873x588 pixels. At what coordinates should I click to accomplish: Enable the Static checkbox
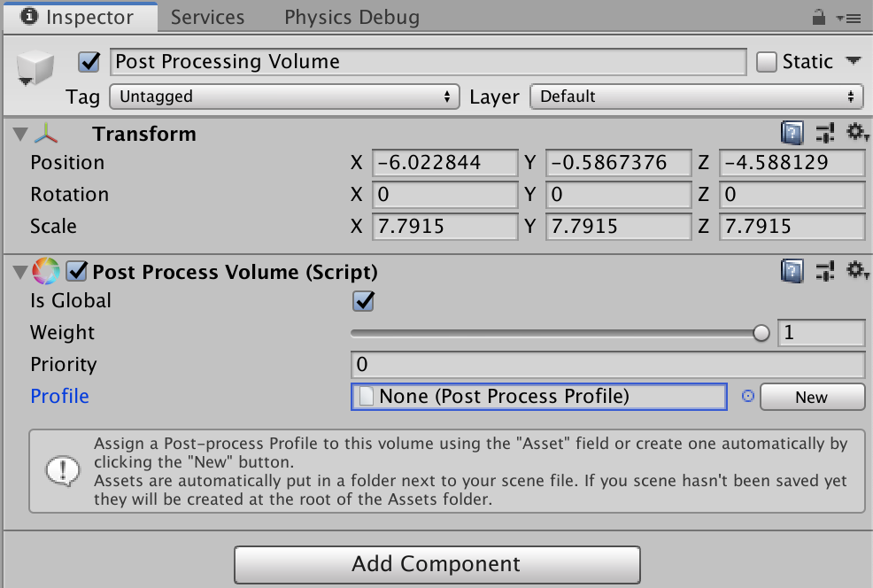pyautogui.click(x=767, y=62)
